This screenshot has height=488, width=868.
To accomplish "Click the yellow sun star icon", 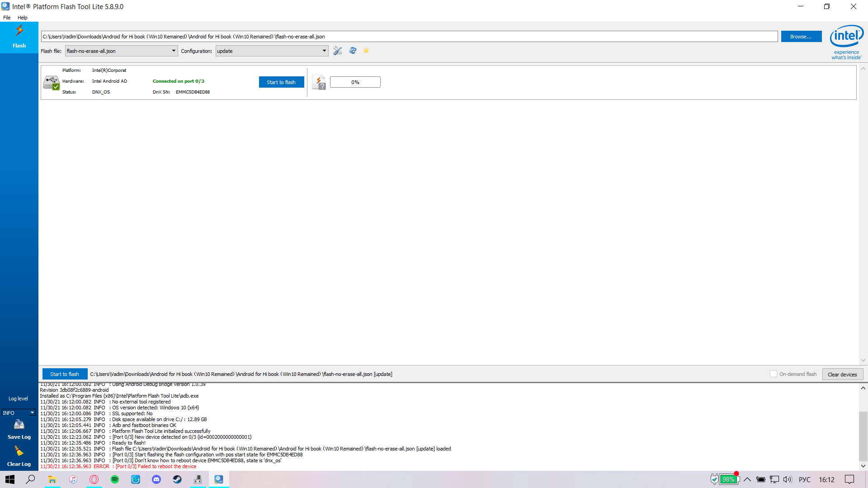I will (366, 51).
